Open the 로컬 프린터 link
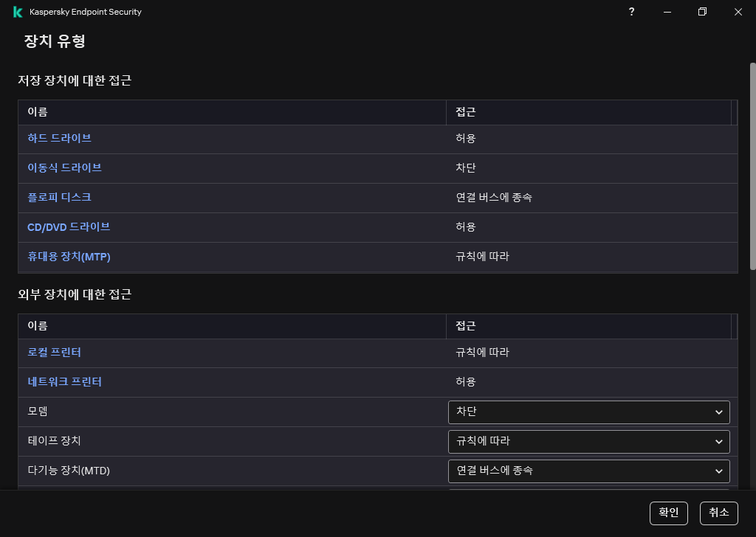 [x=54, y=353]
